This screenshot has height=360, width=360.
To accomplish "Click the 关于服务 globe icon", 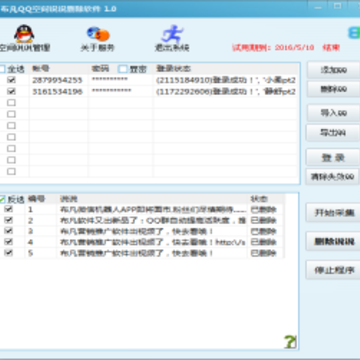I will 98,34.
